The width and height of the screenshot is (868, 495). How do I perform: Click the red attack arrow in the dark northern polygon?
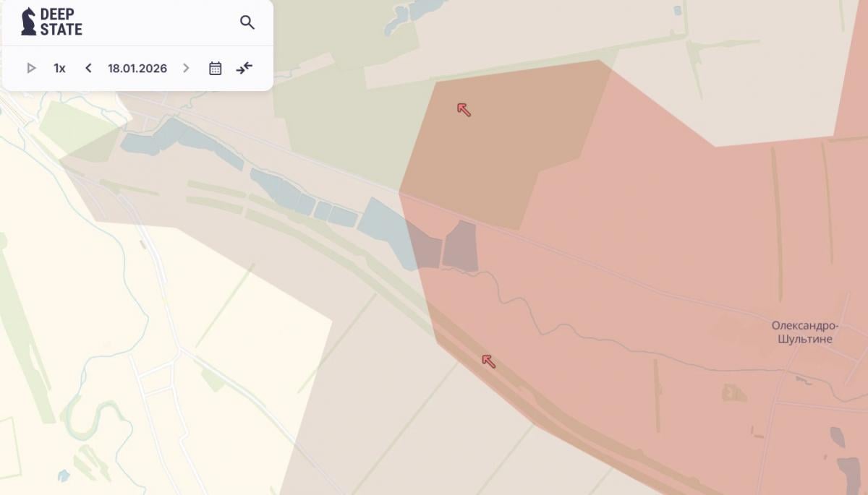click(464, 110)
